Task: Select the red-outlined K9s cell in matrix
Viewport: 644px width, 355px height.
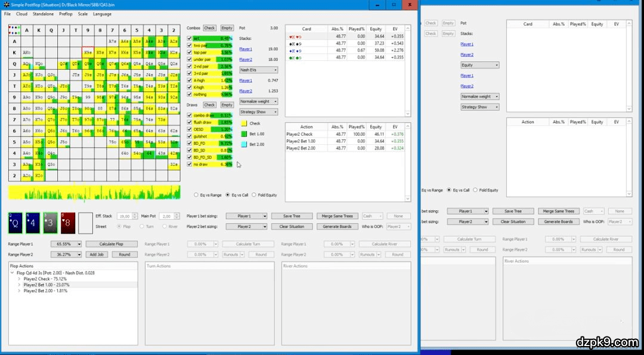Action: coord(88,52)
